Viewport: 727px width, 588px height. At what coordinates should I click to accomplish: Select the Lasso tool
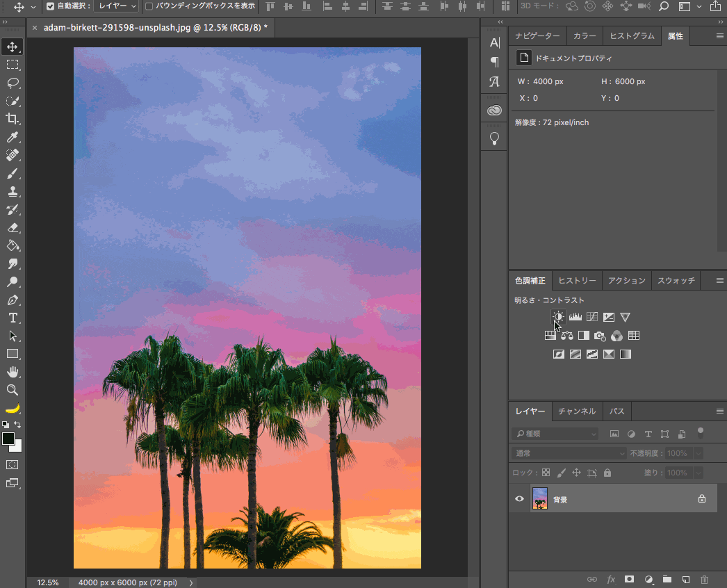point(13,83)
